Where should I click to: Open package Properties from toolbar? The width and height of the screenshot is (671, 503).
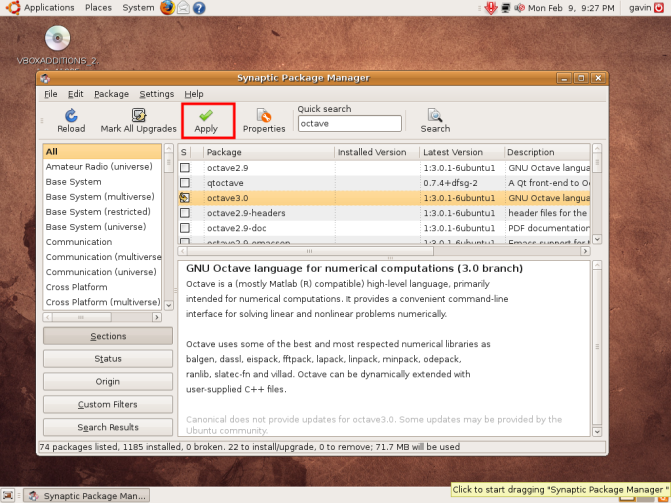pos(264,120)
